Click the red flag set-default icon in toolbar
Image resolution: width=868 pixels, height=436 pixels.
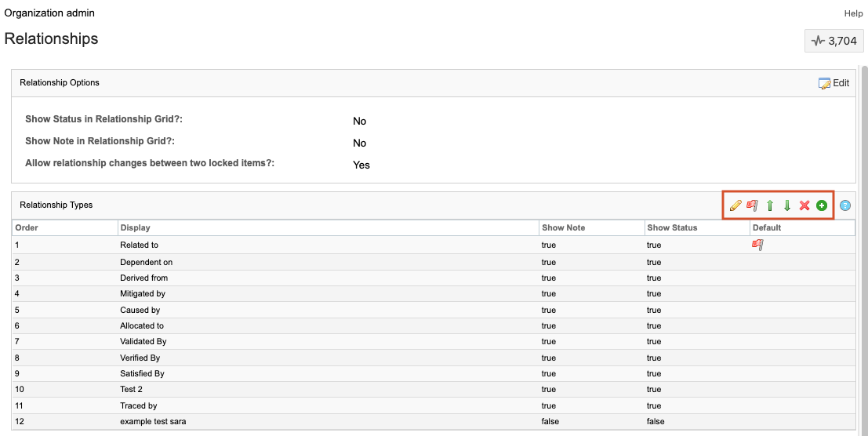[x=752, y=205]
